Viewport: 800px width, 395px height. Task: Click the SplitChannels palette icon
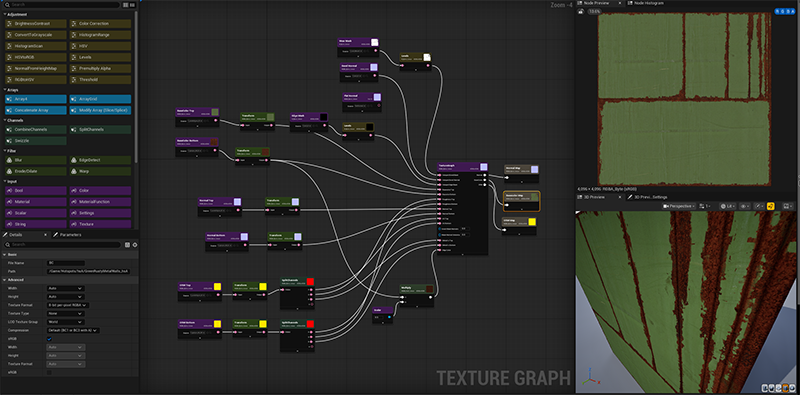pos(74,130)
